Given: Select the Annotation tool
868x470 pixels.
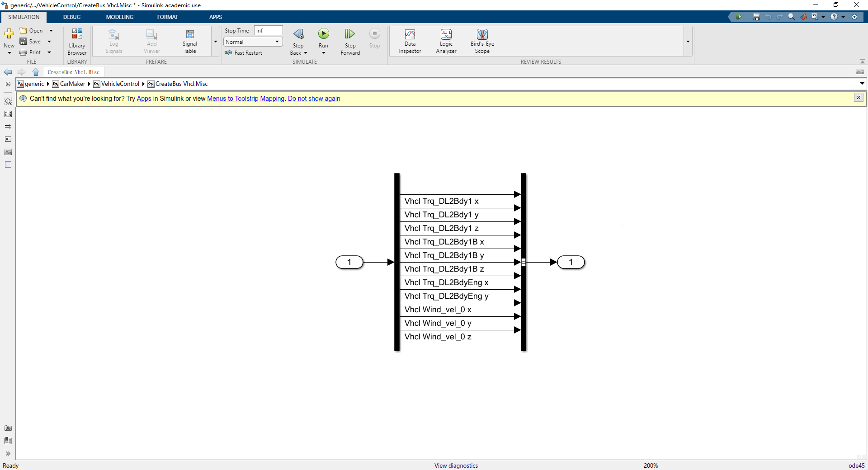Looking at the screenshot, I should pos(8,139).
